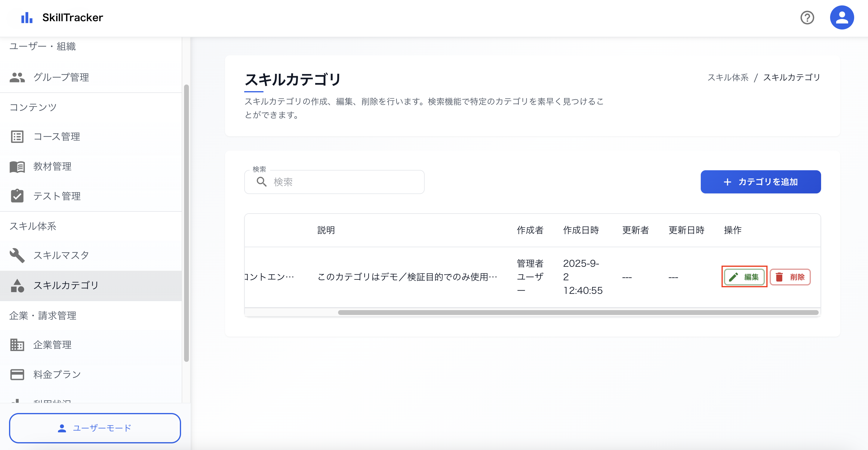Click the テスト管理 clipboard icon

[17, 196]
